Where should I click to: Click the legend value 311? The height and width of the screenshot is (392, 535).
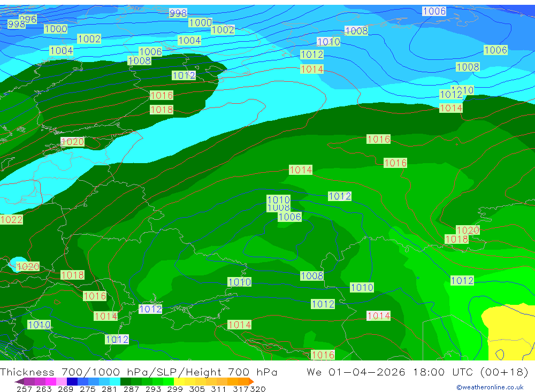click(218, 389)
